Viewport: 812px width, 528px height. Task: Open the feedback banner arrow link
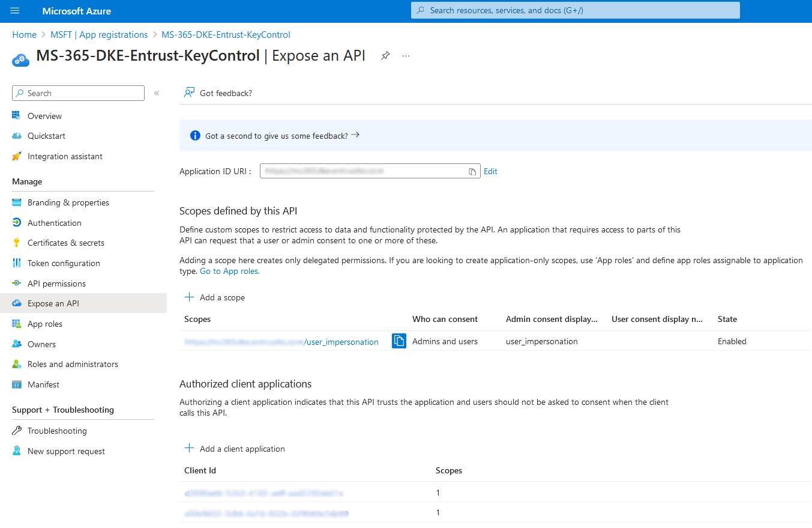point(355,135)
